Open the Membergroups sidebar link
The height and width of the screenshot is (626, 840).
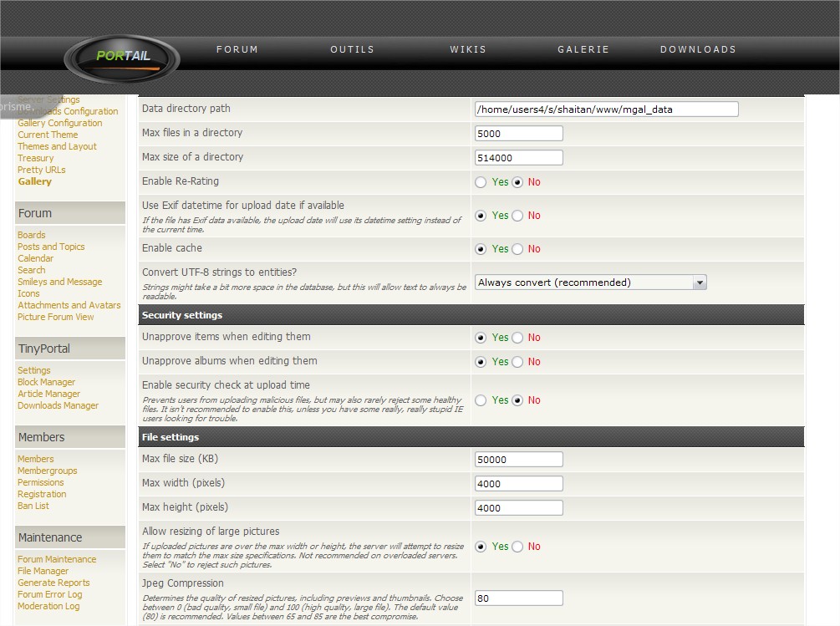(47, 471)
